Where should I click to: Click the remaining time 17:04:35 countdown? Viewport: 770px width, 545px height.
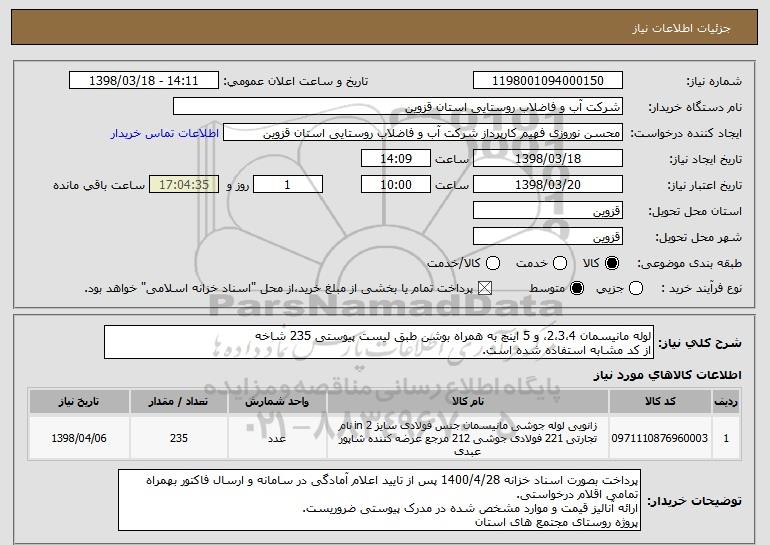pyautogui.click(x=184, y=185)
